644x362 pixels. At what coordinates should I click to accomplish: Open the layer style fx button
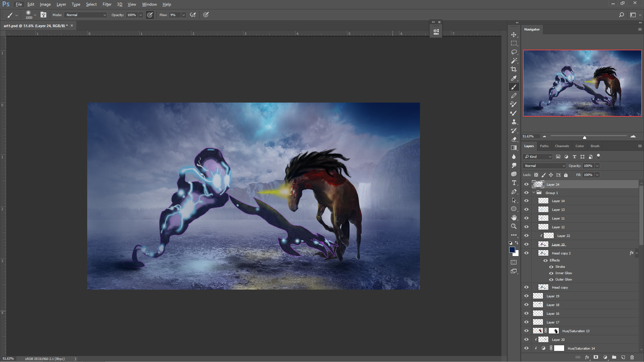point(587,357)
